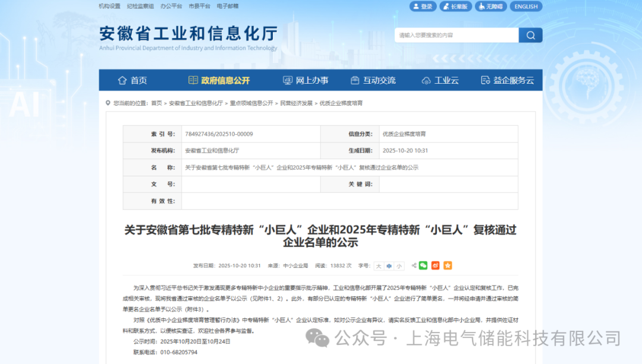Image resolution: width=642 pixels, height=364 pixels.
Task: Click the site search input field
Action: coord(456,35)
